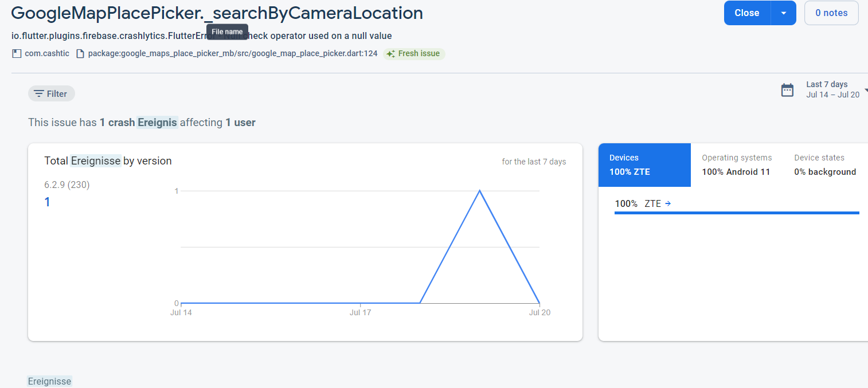
Task: Click the crash peak on the events chart
Action: point(479,190)
